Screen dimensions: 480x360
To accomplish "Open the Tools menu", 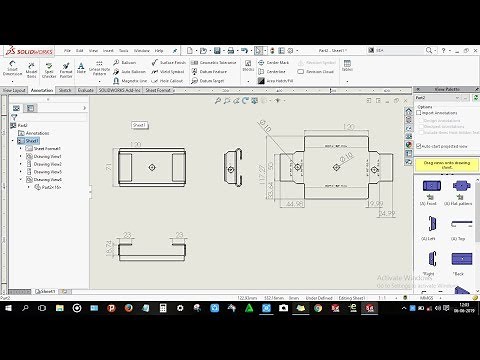I will pos(124,51).
